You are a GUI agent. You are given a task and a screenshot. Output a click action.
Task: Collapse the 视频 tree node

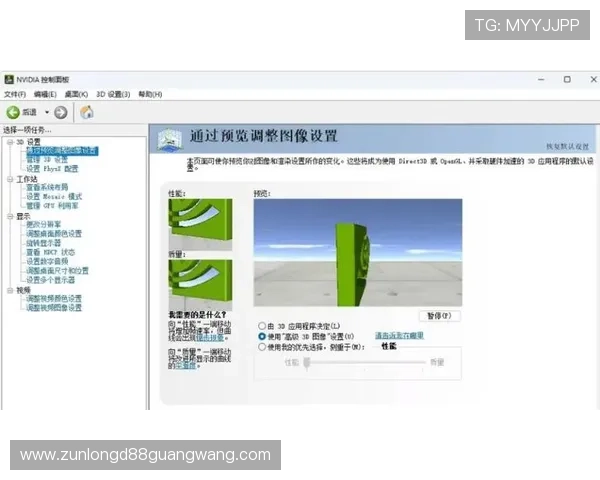[10, 291]
